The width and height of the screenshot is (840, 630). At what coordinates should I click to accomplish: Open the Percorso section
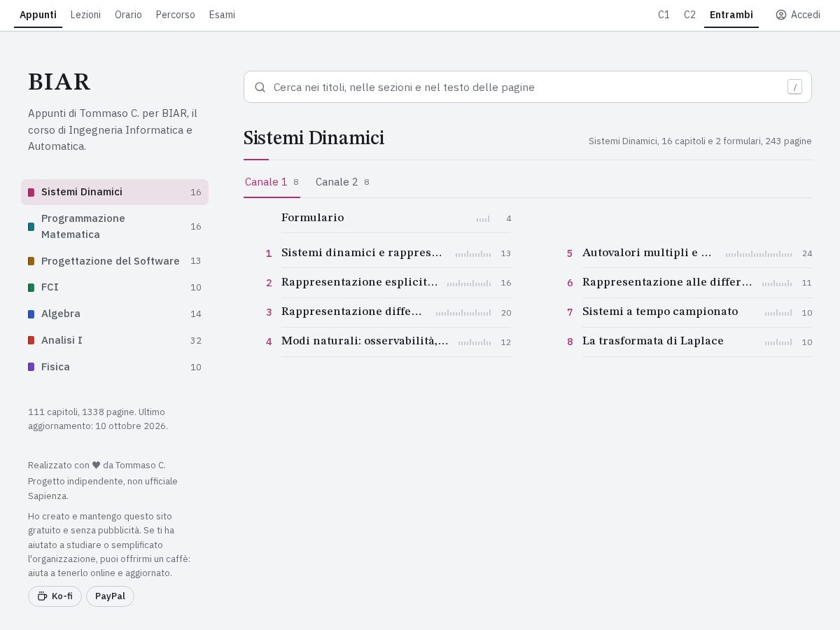point(175,15)
